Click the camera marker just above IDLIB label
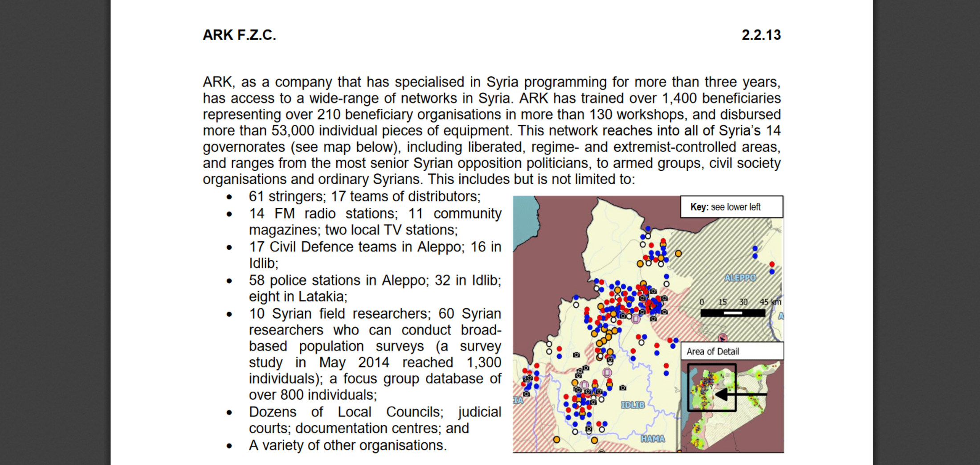980x465 pixels. click(623, 388)
